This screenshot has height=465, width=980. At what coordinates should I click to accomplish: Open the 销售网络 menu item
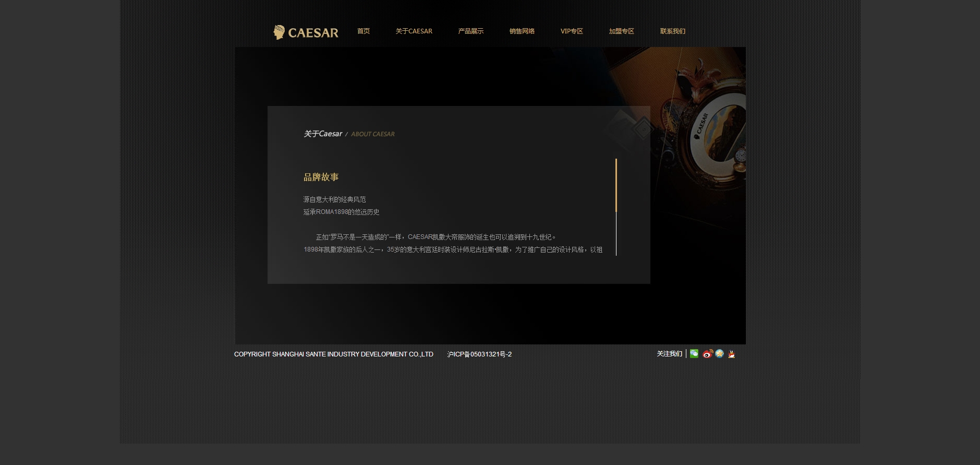tap(522, 31)
